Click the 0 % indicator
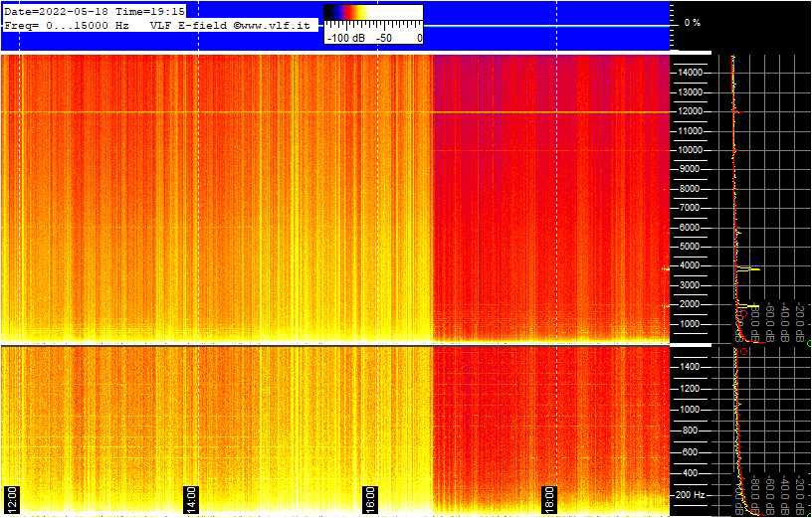812x518 pixels. coord(692,22)
